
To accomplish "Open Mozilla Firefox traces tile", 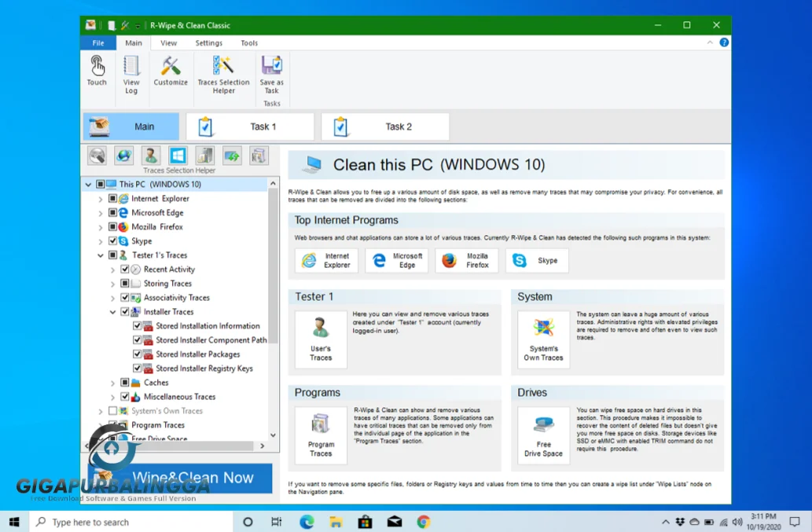I will click(x=467, y=260).
